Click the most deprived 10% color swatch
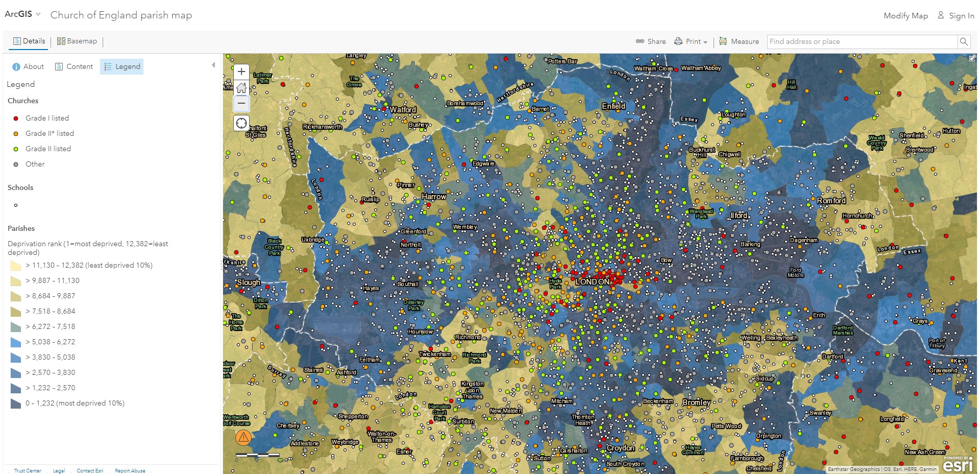This screenshot has height=474, width=980. click(15, 404)
